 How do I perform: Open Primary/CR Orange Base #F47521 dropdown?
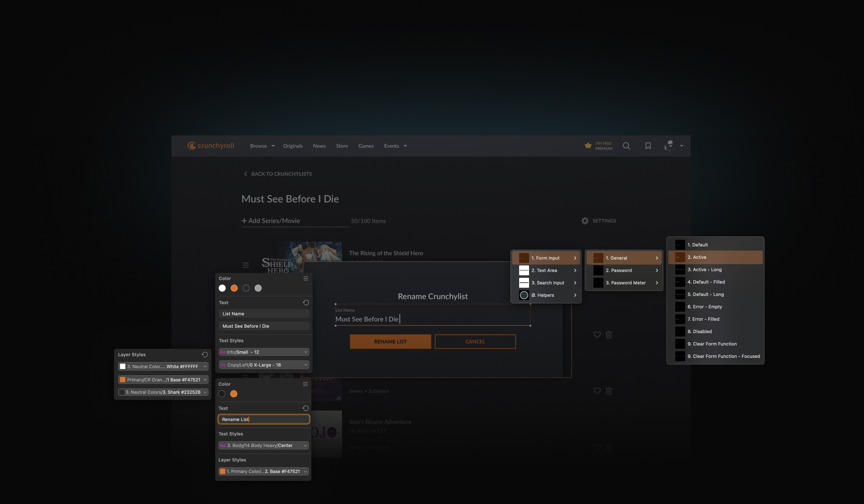pyautogui.click(x=163, y=380)
